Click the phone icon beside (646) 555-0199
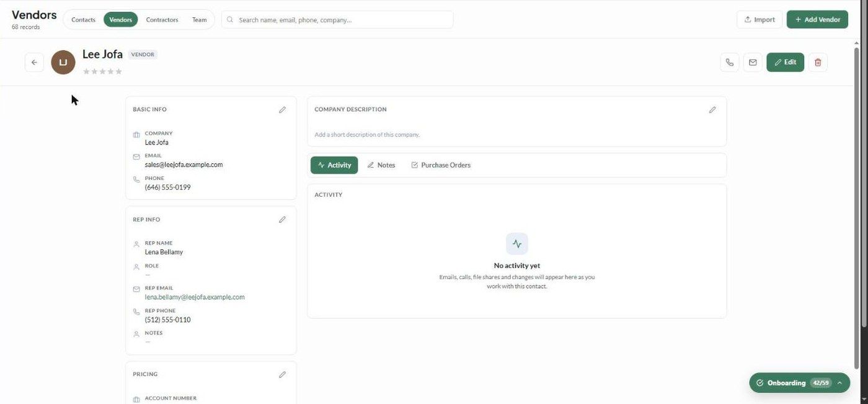 (136, 180)
